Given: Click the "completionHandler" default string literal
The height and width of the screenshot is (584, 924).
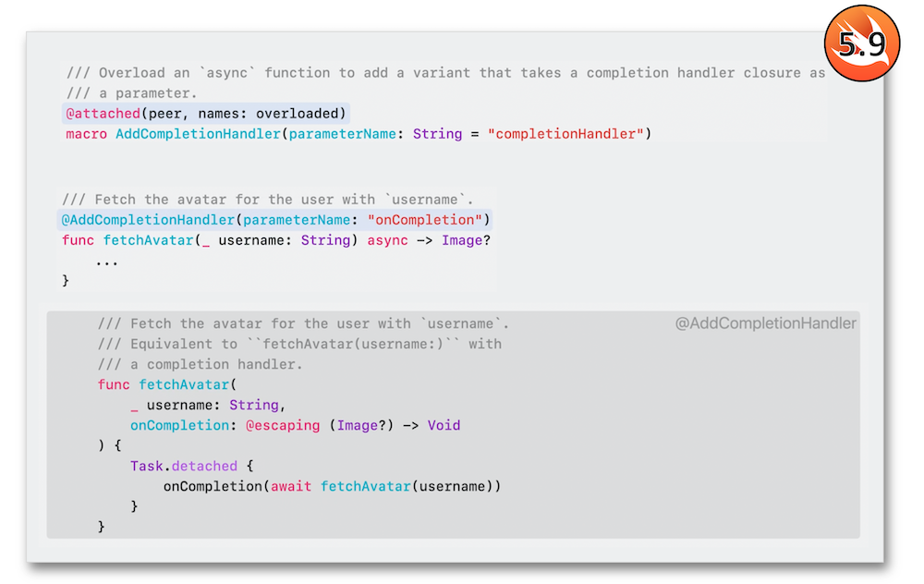Looking at the screenshot, I should [565, 134].
